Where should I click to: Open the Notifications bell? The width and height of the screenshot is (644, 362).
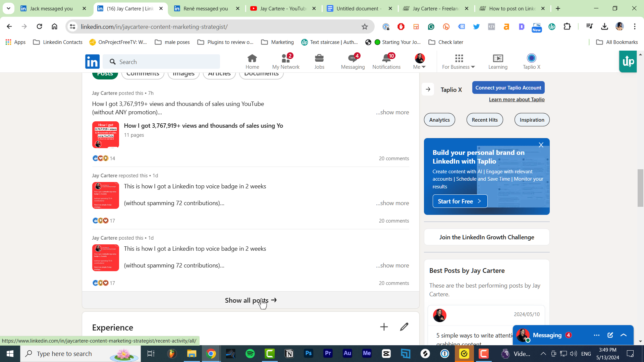click(386, 61)
